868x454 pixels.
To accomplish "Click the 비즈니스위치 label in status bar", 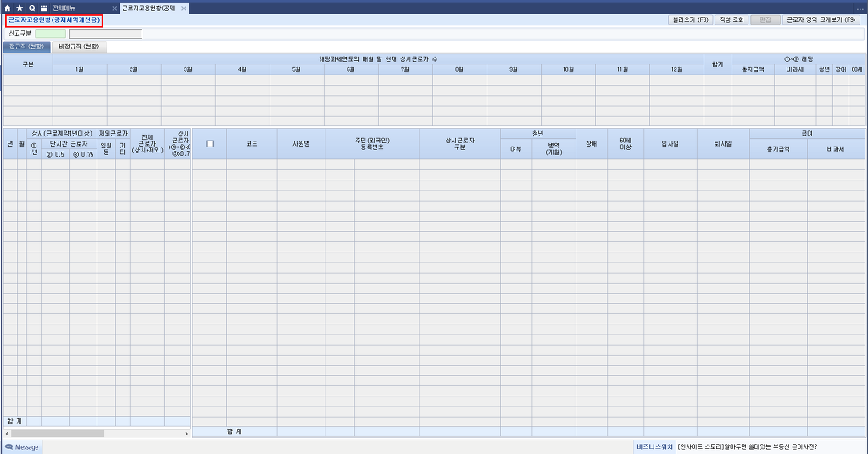I will (x=654, y=447).
